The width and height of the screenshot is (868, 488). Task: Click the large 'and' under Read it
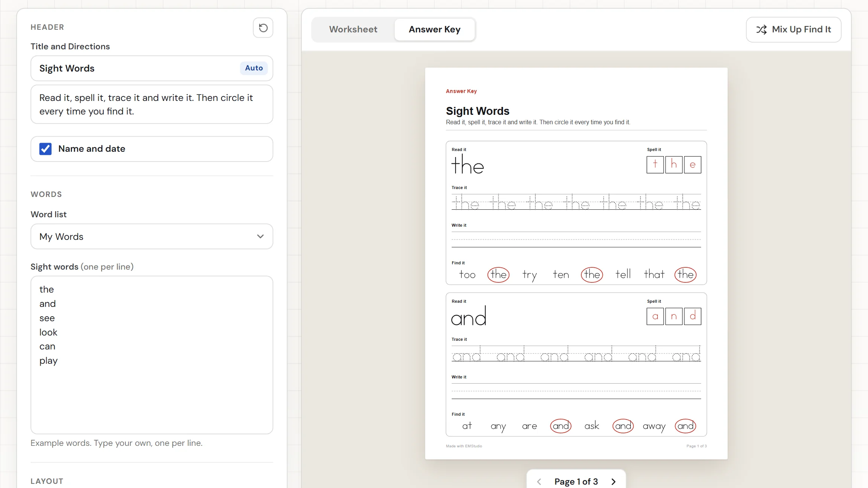click(x=469, y=316)
